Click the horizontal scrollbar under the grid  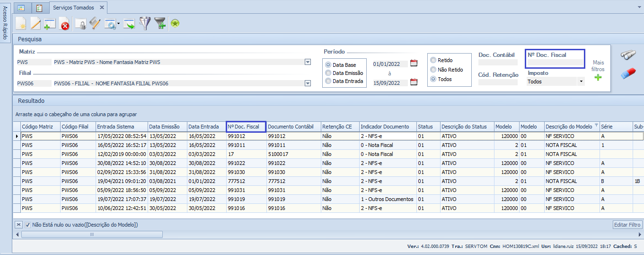(92, 234)
